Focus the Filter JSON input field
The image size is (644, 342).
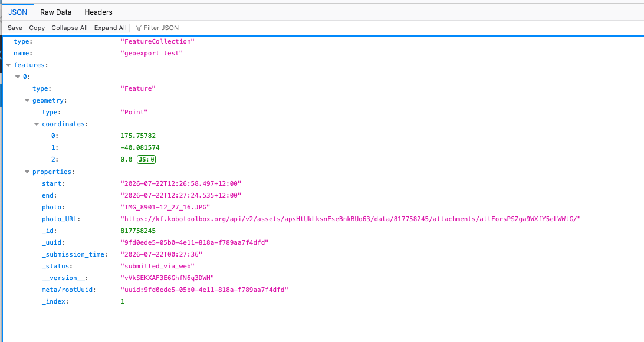[x=161, y=28]
